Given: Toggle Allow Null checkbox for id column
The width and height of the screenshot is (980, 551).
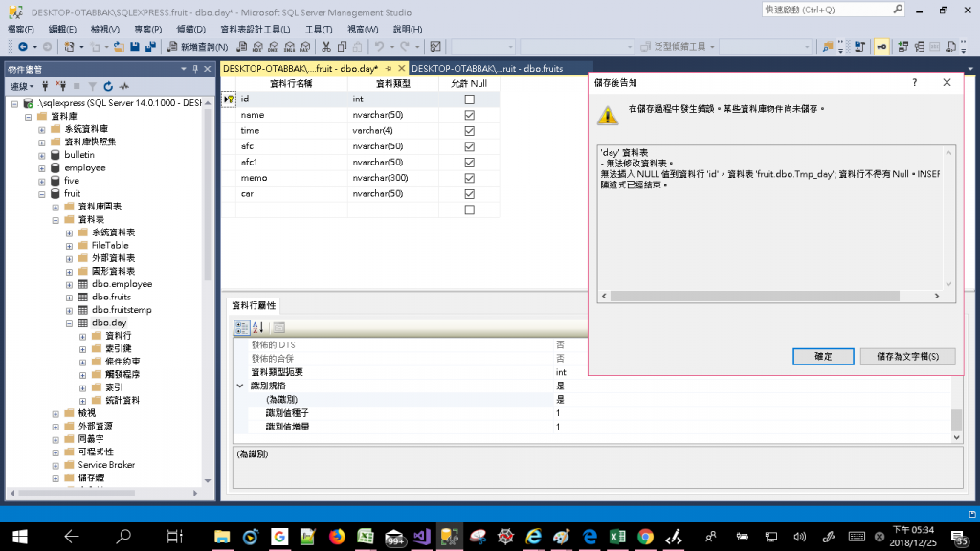Looking at the screenshot, I should 469,99.
